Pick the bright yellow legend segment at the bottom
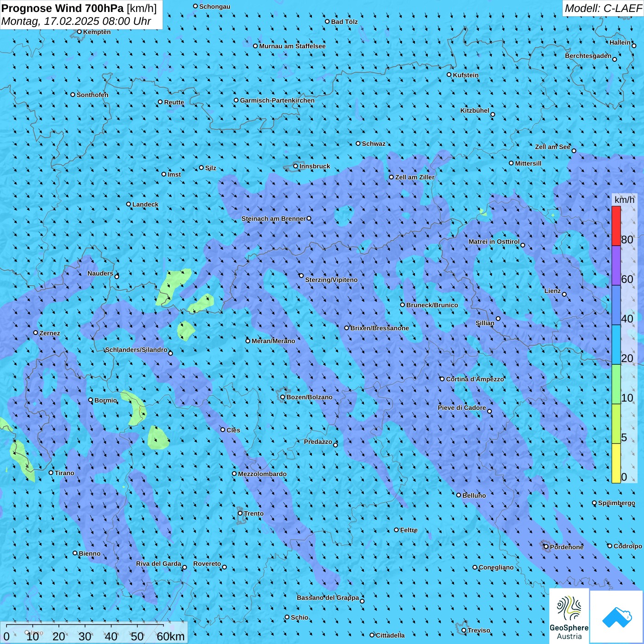Viewport: 644px width, 644px height. point(616,463)
